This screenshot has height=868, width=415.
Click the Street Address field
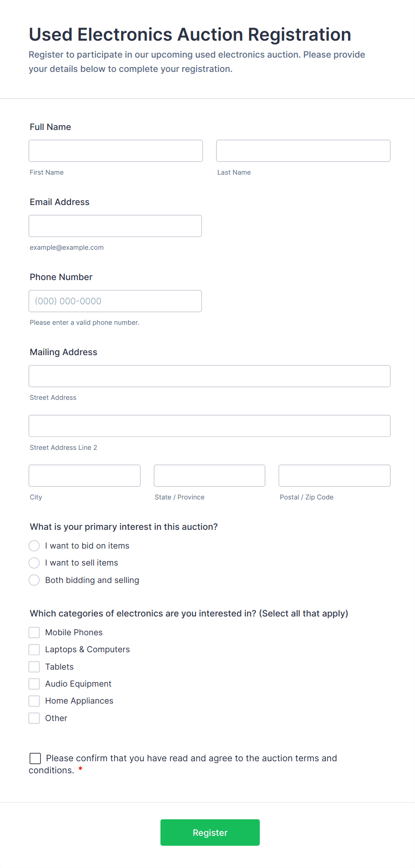[x=209, y=376]
